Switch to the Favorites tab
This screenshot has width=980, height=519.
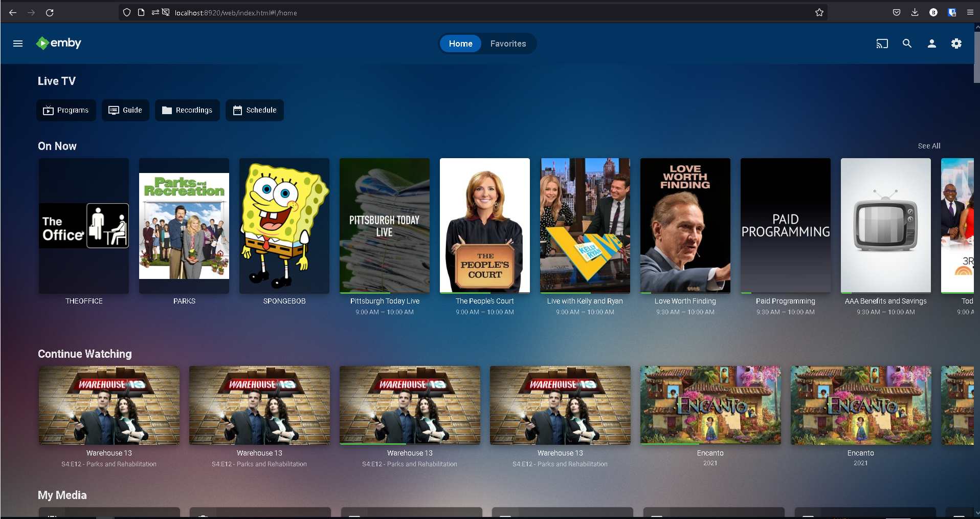coord(508,44)
